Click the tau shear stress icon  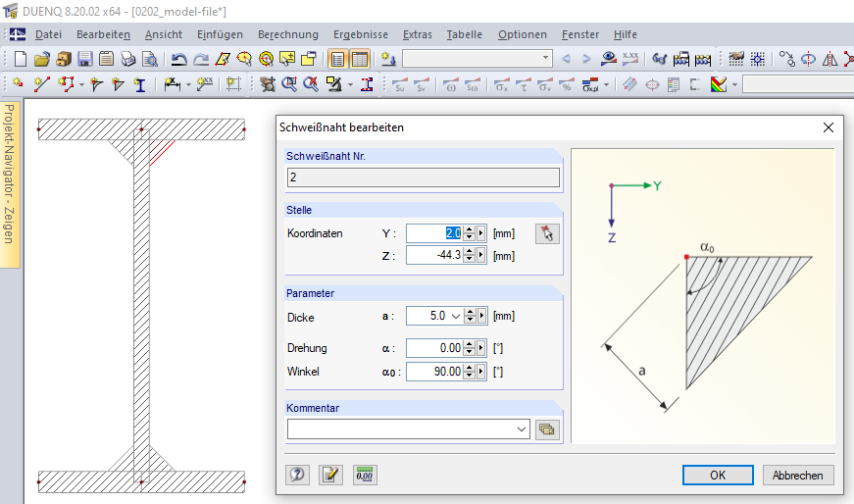coord(524,84)
